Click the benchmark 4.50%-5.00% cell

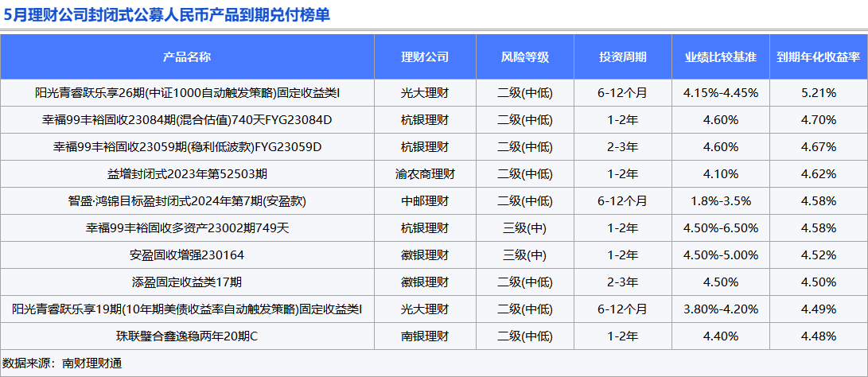(x=721, y=255)
